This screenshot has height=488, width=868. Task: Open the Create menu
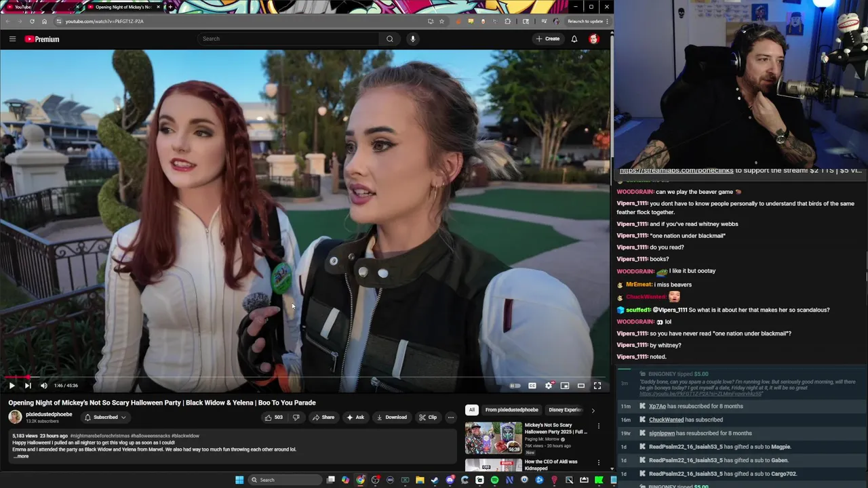click(x=547, y=39)
